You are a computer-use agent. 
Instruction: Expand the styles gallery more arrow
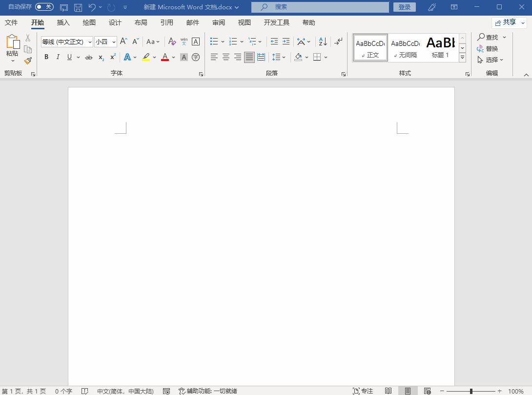[463, 58]
